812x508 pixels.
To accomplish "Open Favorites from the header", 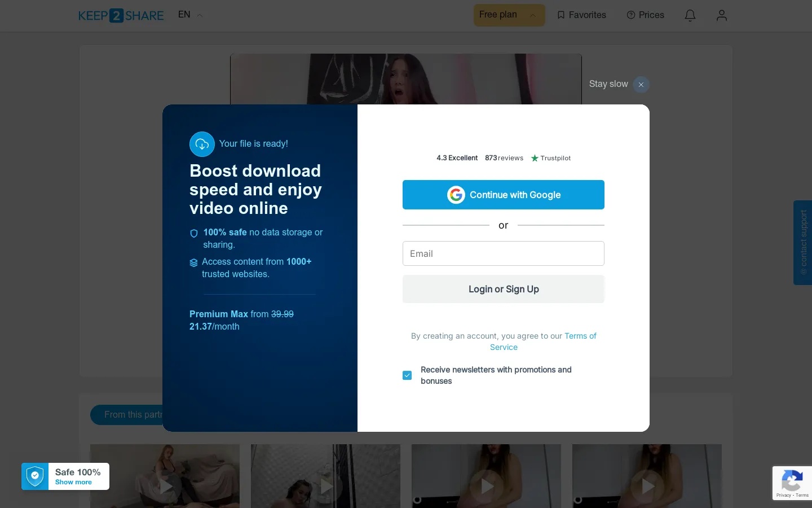I will coord(581,15).
